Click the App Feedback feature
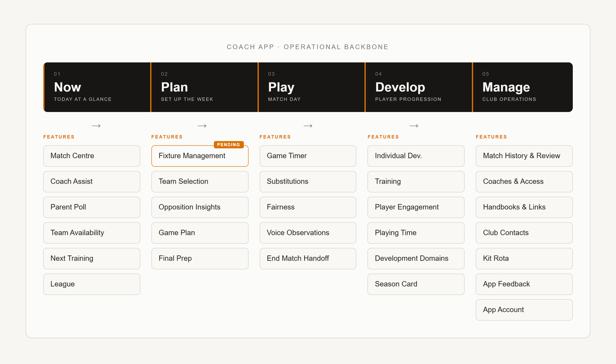Viewport: 616px width, 364px height. pyautogui.click(x=524, y=284)
